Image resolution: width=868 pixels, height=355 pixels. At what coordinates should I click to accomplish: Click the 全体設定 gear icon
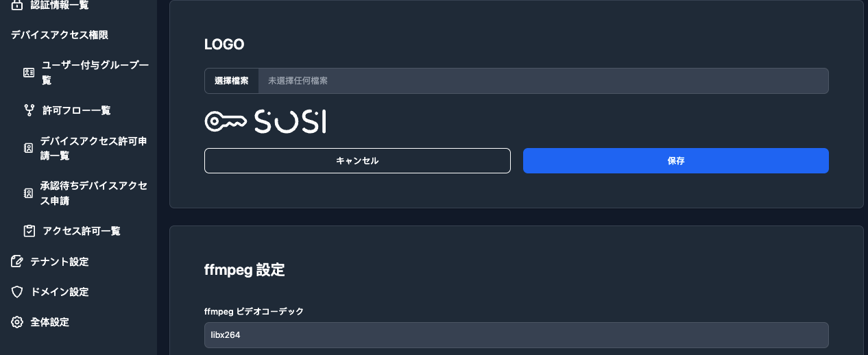point(17,322)
